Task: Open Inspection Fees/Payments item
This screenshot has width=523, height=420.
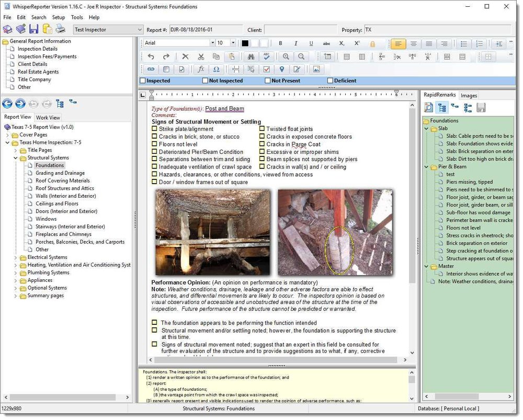Action: [x=47, y=56]
